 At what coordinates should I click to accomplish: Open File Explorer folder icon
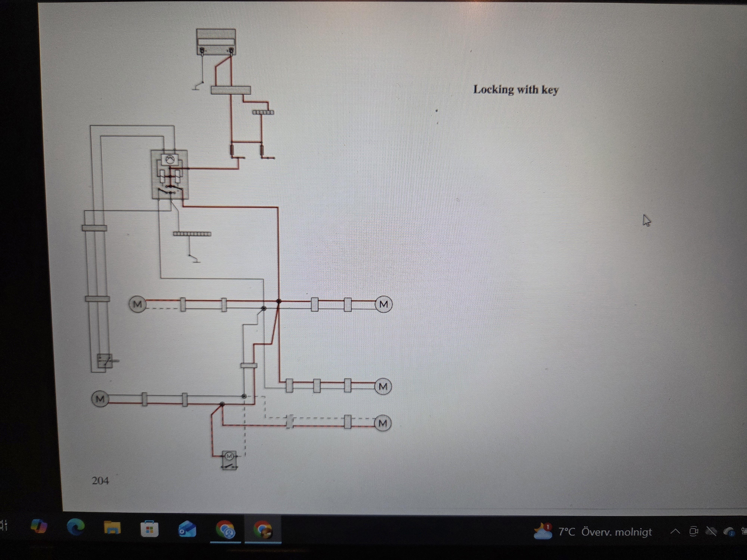click(x=112, y=528)
